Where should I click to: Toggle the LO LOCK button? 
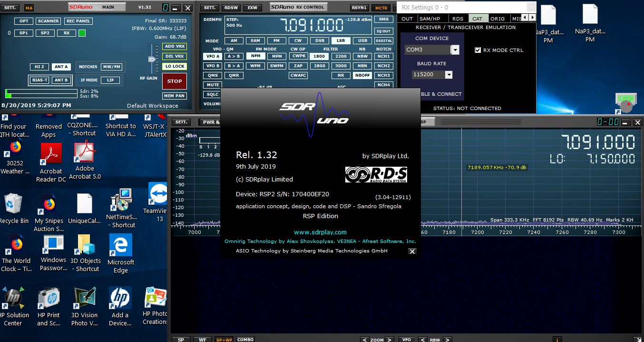pos(175,66)
